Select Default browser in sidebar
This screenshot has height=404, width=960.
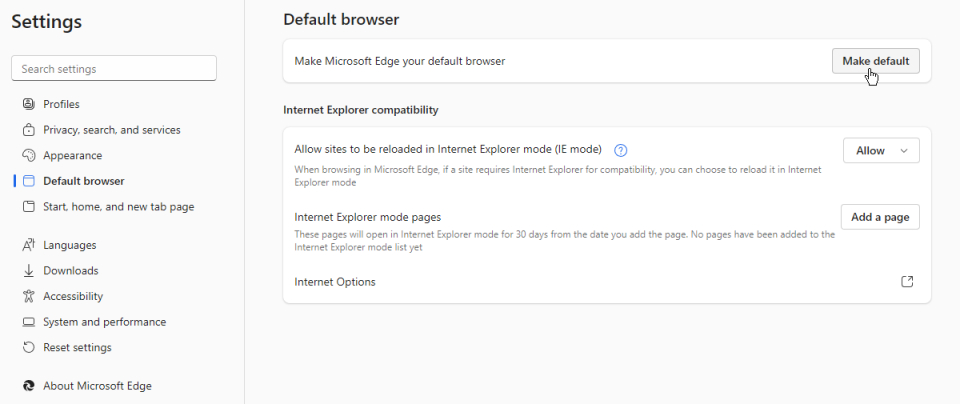tap(84, 181)
